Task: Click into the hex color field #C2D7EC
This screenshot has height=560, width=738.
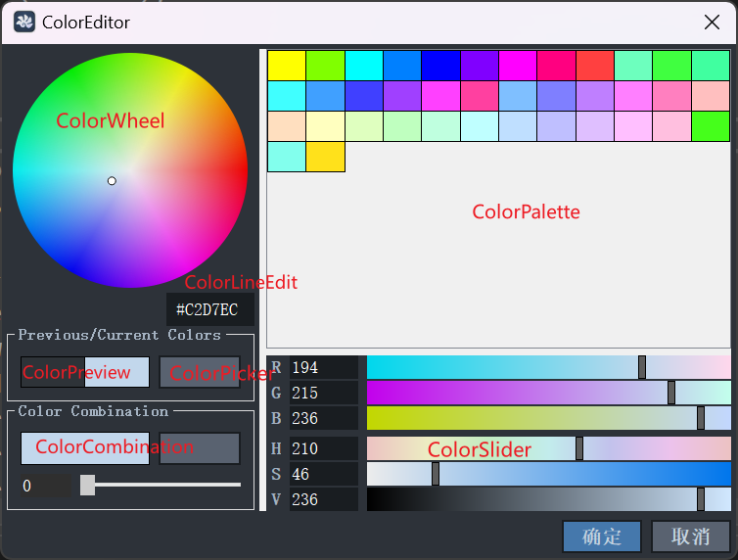Action: pos(210,309)
